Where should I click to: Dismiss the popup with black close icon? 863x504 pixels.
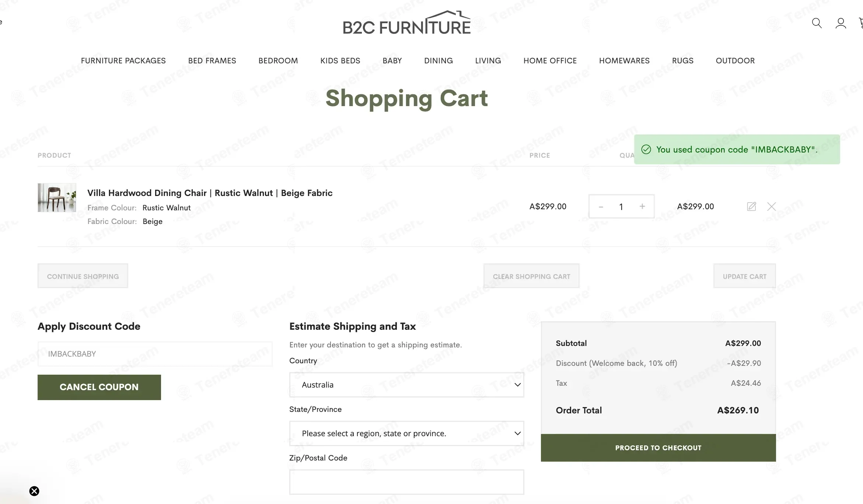click(34, 491)
